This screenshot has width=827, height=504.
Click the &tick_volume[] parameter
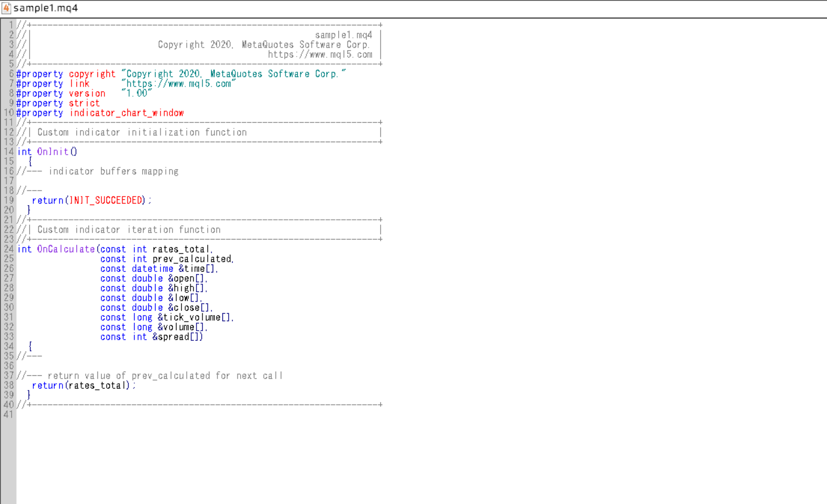pyautogui.click(x=194, y=317)
